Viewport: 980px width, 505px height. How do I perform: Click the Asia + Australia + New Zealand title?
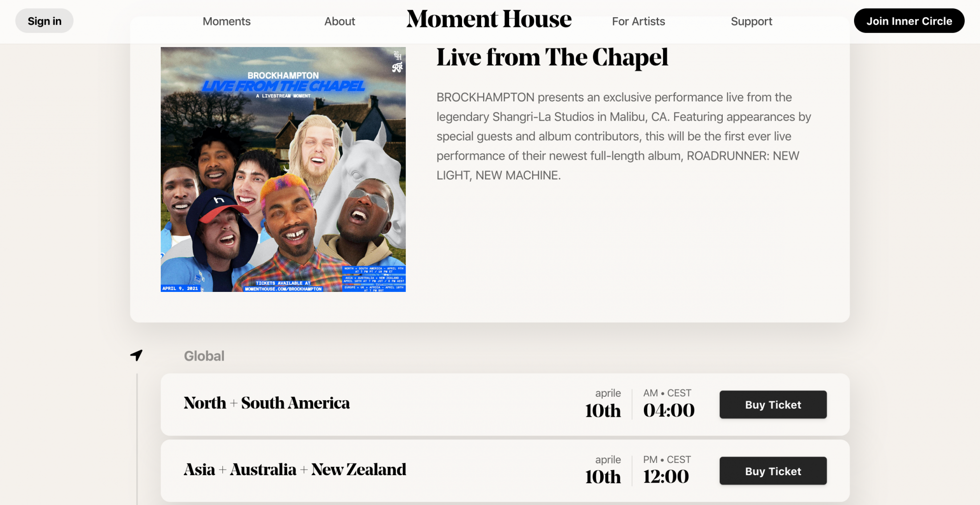[294, 470]
